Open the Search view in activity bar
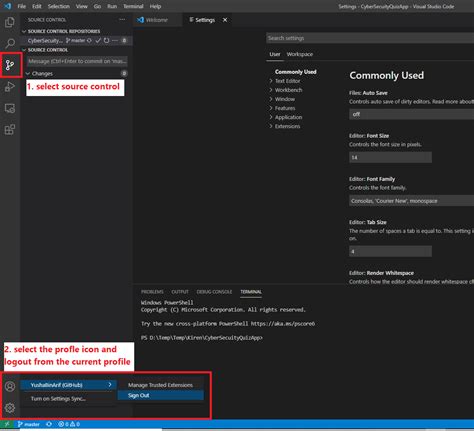Viewport: 474px width, 431px height. [10, 43]
